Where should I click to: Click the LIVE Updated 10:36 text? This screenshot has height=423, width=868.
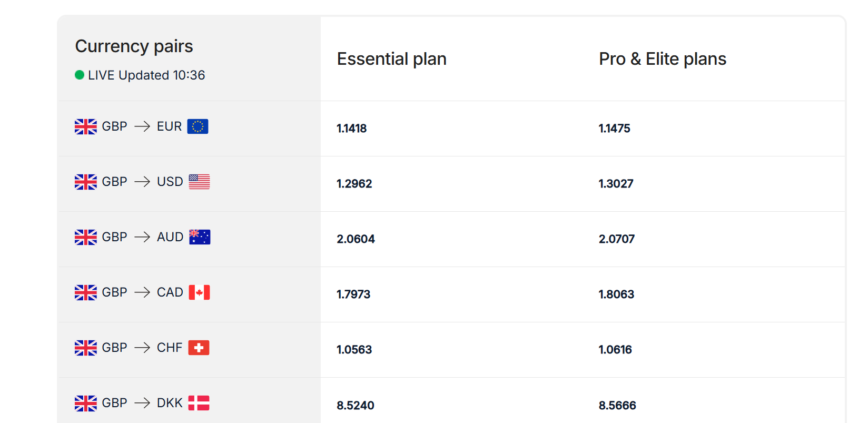click(146, 75)
